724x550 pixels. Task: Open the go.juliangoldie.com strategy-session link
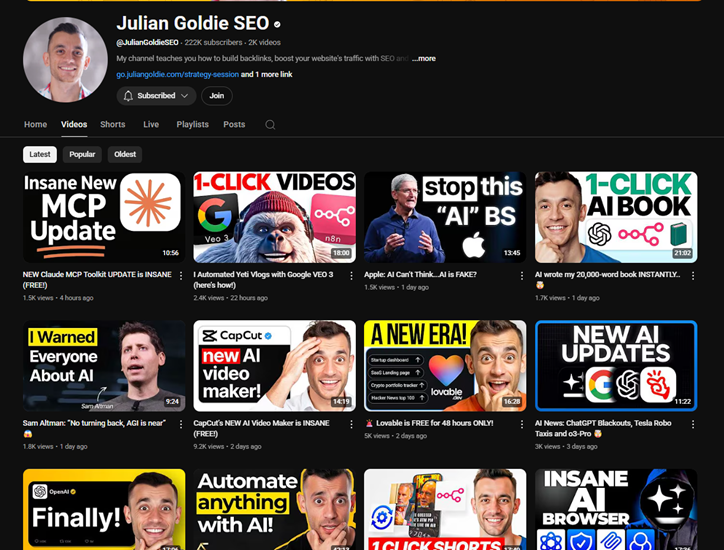(178, 74)
